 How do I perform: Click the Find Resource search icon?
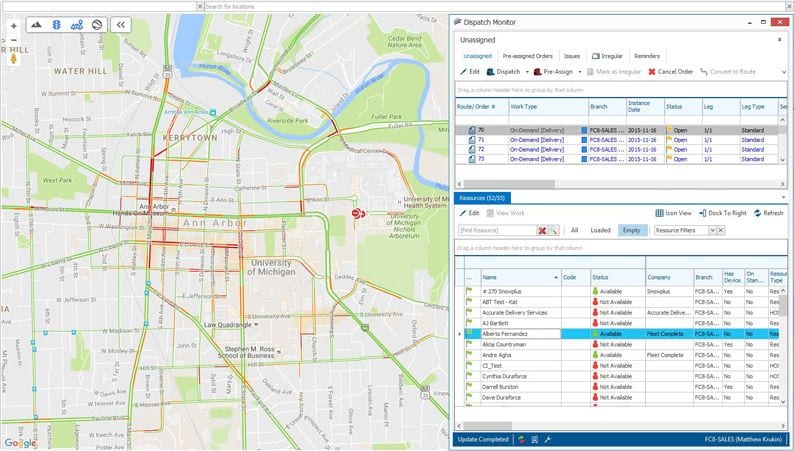(553, 230)
